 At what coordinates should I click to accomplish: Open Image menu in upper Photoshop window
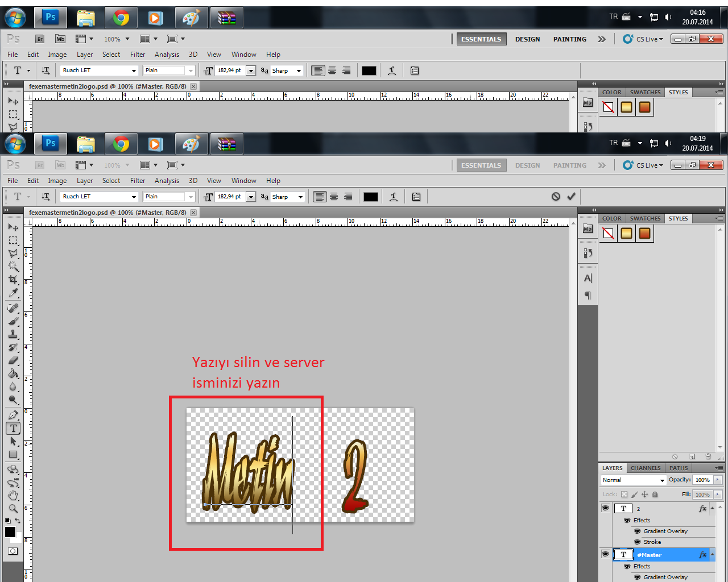pyautogui.click(x=57, y=55)
